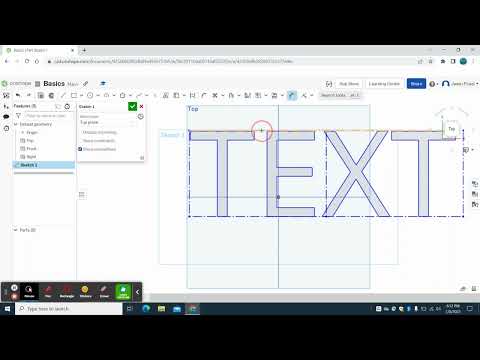Click the redo arrow in toolbar
The width and height of the screenshot is (480, 360).
coord(29,95)
